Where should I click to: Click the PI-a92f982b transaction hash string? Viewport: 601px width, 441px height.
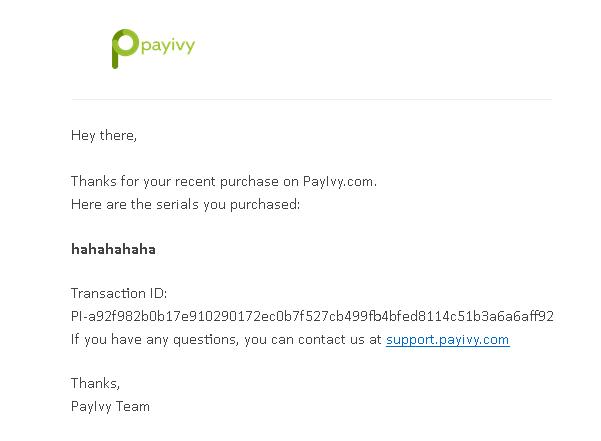312,316
